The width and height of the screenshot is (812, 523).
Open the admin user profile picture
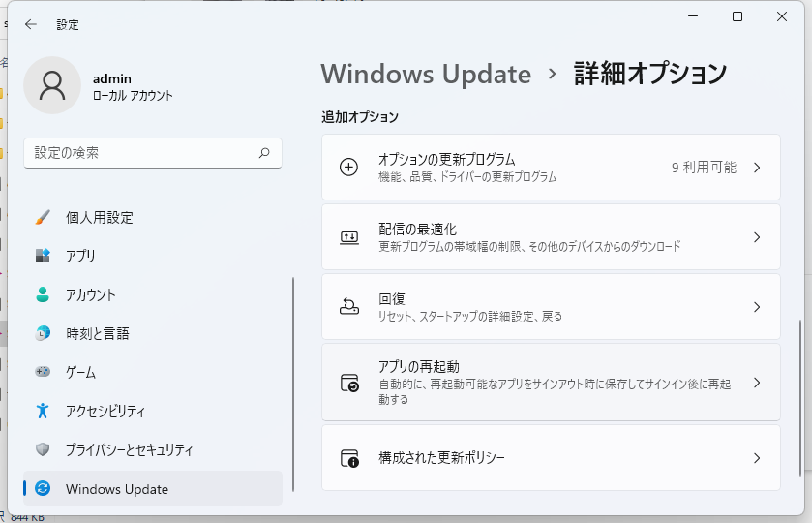[x=52, y=85]
